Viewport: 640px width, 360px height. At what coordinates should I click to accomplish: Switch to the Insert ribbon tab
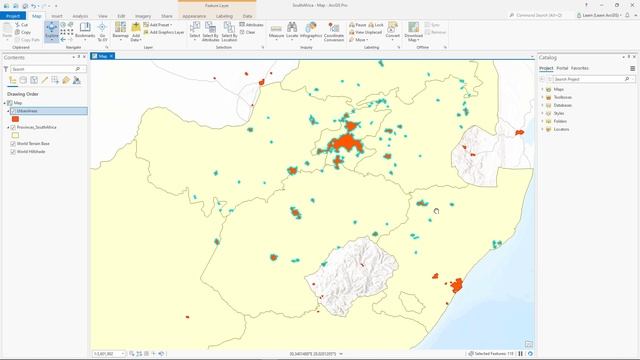tap(57, 16)
